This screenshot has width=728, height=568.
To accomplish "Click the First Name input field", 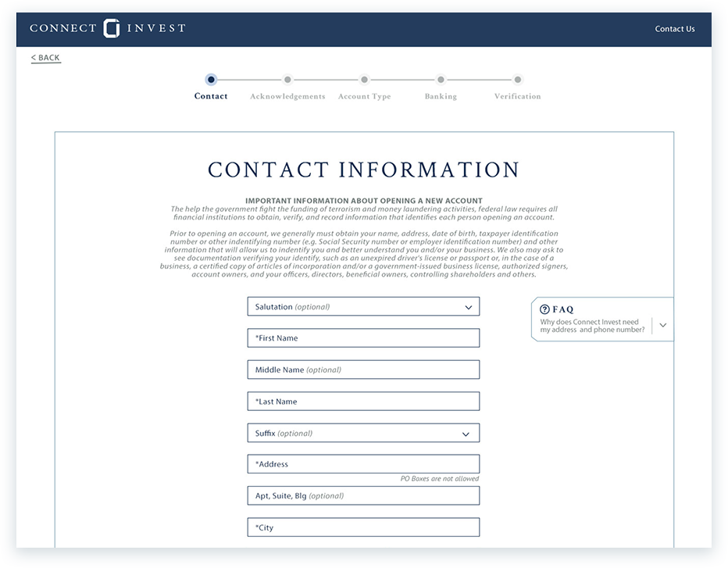I will tap(363, 338).
